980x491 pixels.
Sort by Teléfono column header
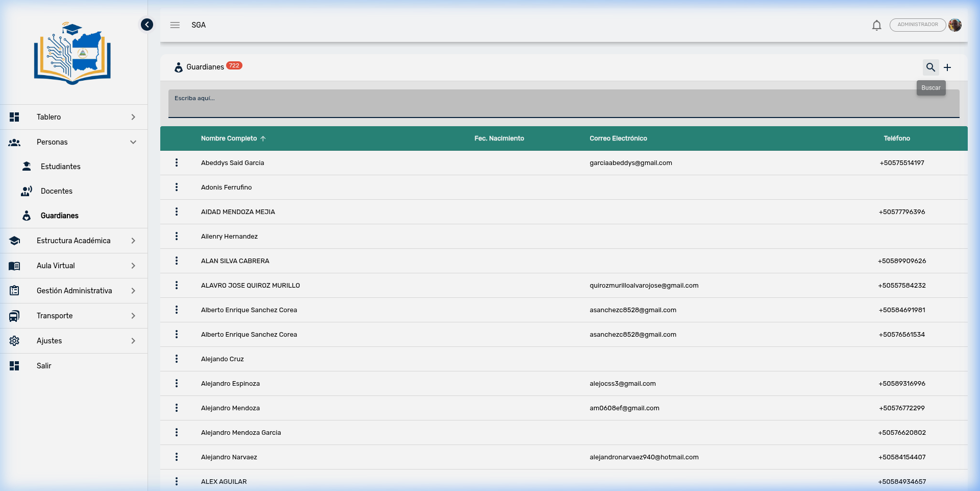(897, 138)
